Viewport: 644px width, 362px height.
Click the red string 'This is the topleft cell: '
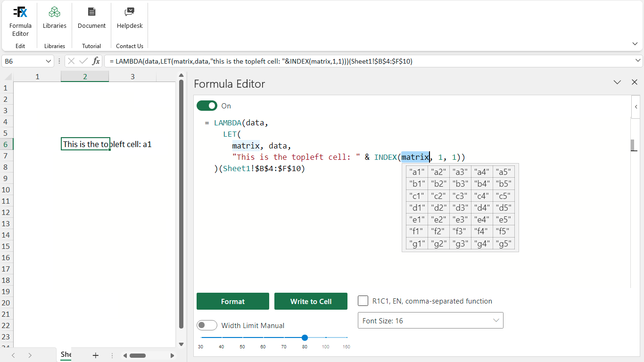click(297, 157)
